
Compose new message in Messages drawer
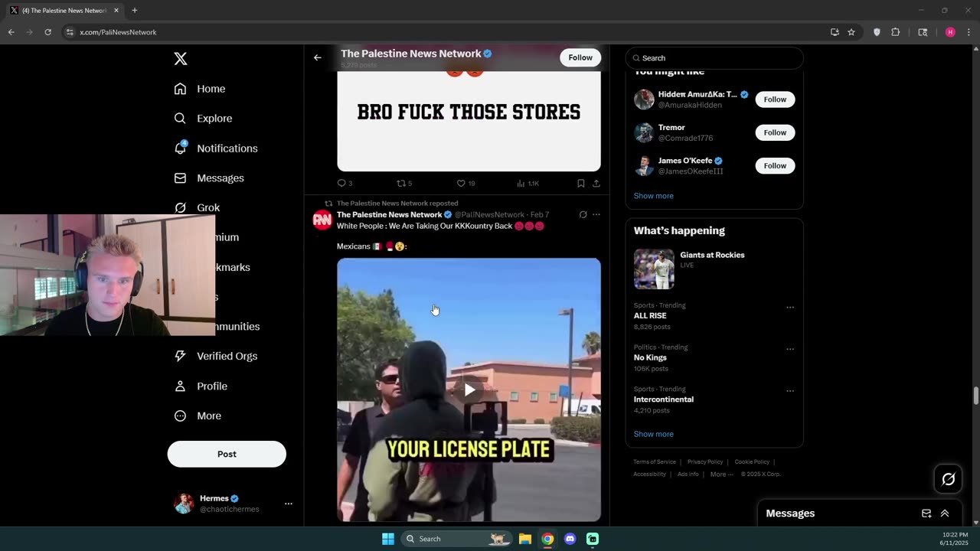pyautogui.click(x=926, y=514)
